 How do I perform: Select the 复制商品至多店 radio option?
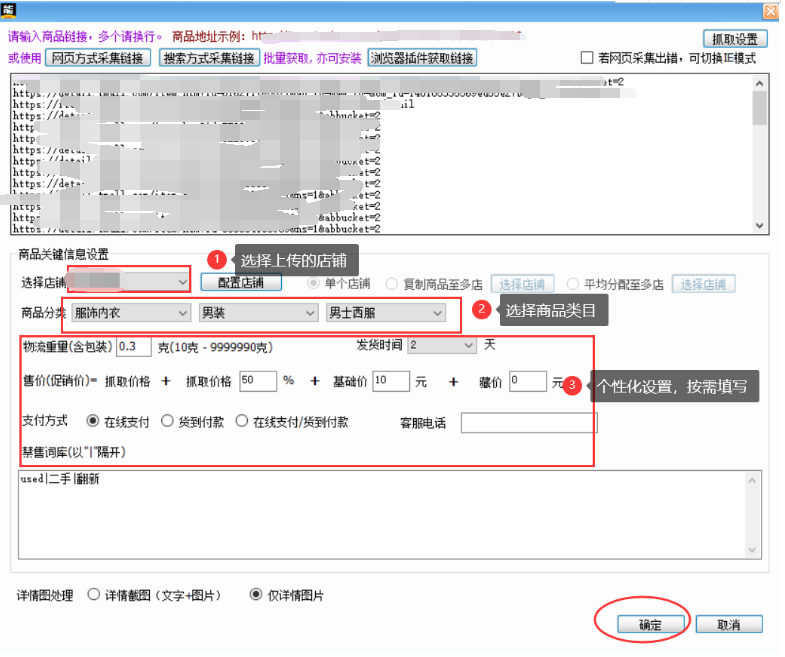pyautogui.click(x=391, y=284)
